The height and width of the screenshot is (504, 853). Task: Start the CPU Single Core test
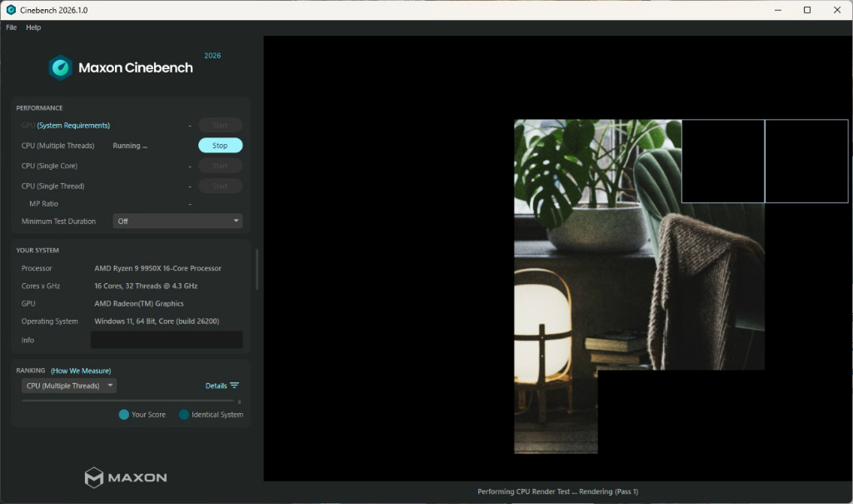coord(220,166)
